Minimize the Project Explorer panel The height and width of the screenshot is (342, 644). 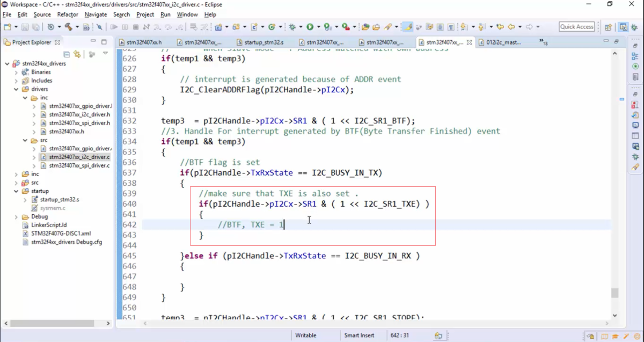pos(93,41)
